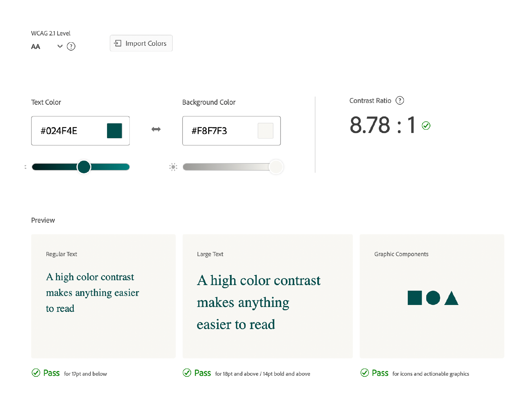The height and width of the screenshot is (407, 532).
Task: Click the #024F4E text color field
Action: [59, 131]
